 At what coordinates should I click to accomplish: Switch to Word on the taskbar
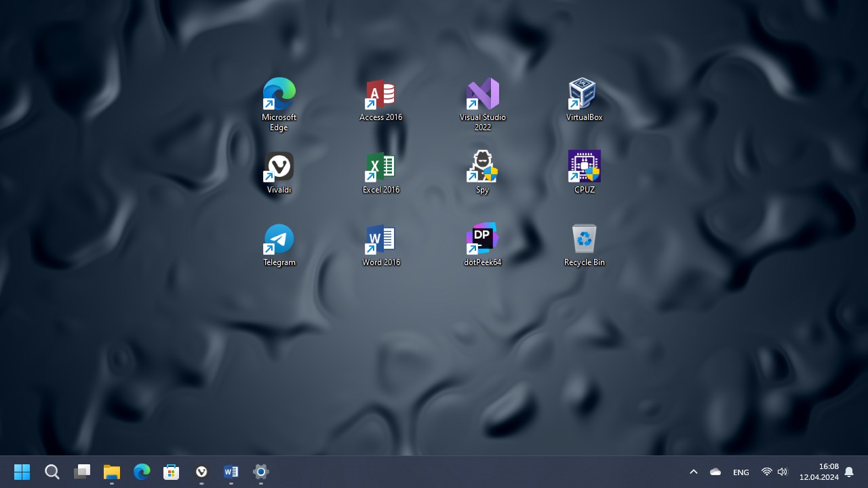(x=231, y=472)
